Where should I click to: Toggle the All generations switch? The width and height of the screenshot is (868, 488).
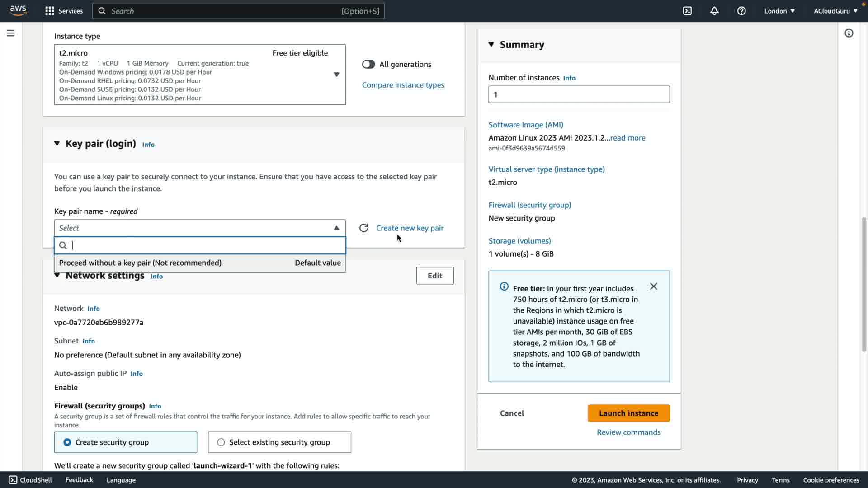coord(368,64)
